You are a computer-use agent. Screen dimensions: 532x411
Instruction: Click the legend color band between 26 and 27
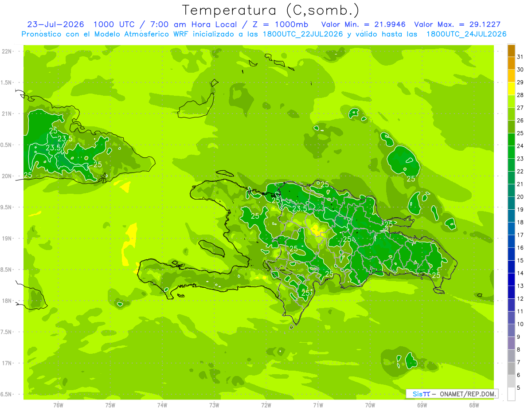(511, 114)
